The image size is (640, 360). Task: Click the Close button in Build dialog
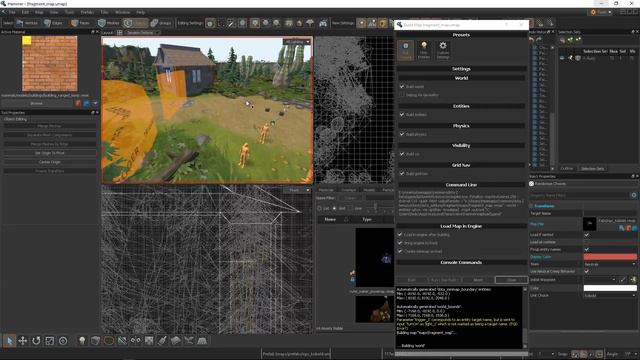511,280
